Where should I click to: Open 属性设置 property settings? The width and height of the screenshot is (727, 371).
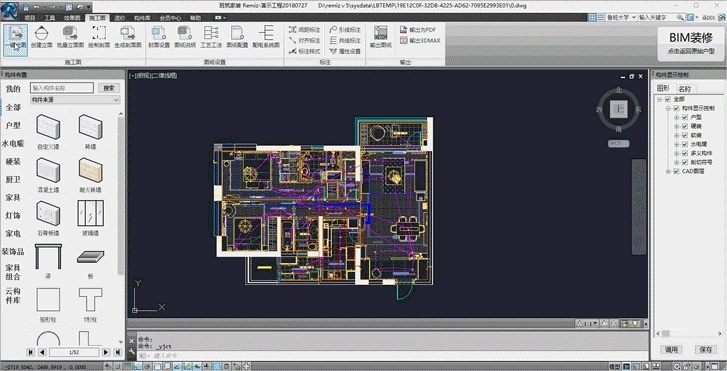[x=345, y=51]
